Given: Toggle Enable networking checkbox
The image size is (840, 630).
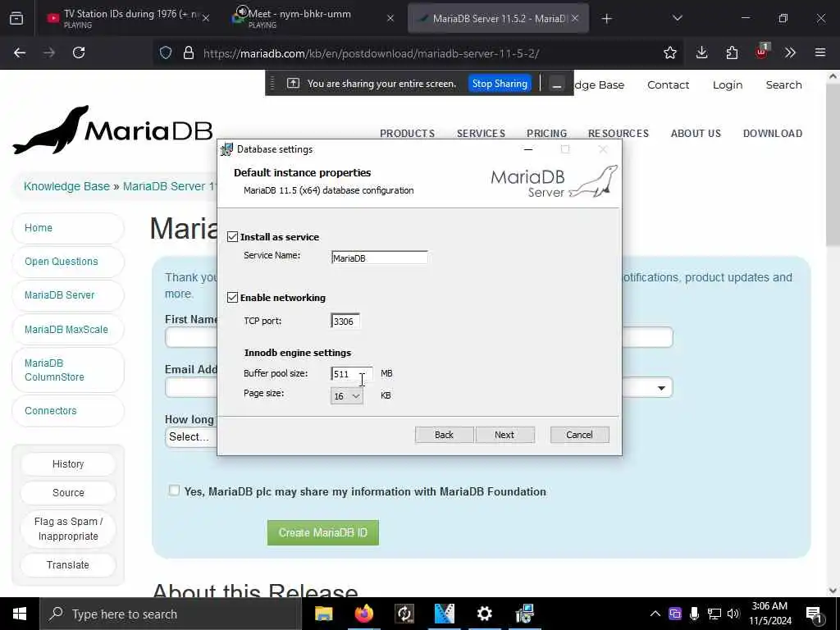Looking at the screenshot, I should (x=232, y=297).
